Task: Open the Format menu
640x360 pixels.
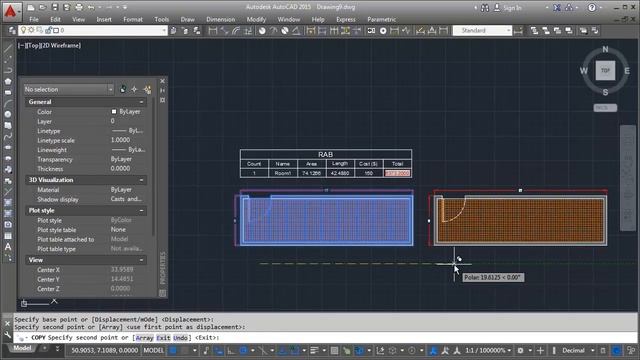Action: (133, 19)
